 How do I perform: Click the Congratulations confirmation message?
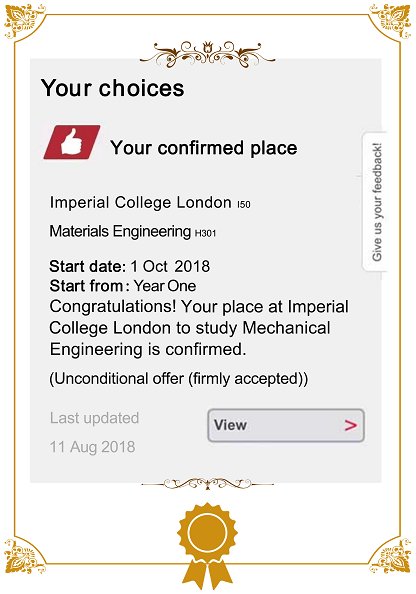[199, 328]
